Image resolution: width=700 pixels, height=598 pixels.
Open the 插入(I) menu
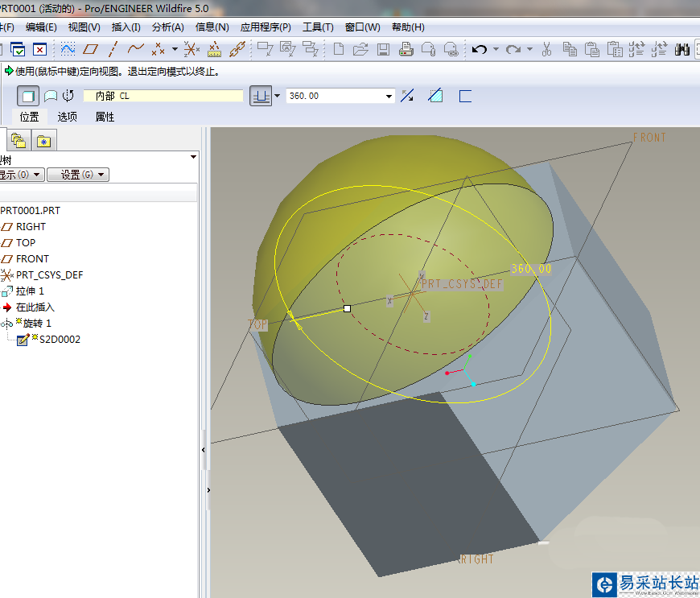pyautogui.click(x=126, y=27)
